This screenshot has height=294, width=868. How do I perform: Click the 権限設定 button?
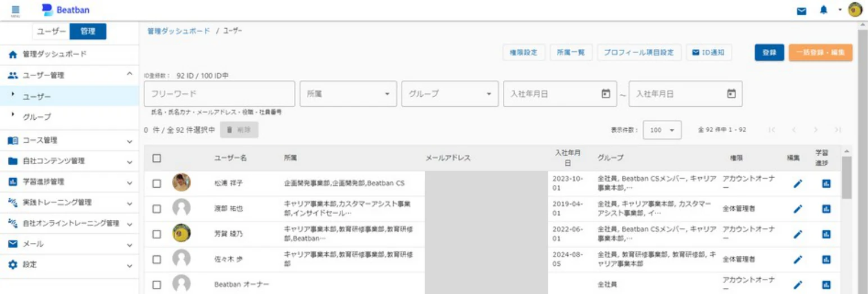click(523, 52)
